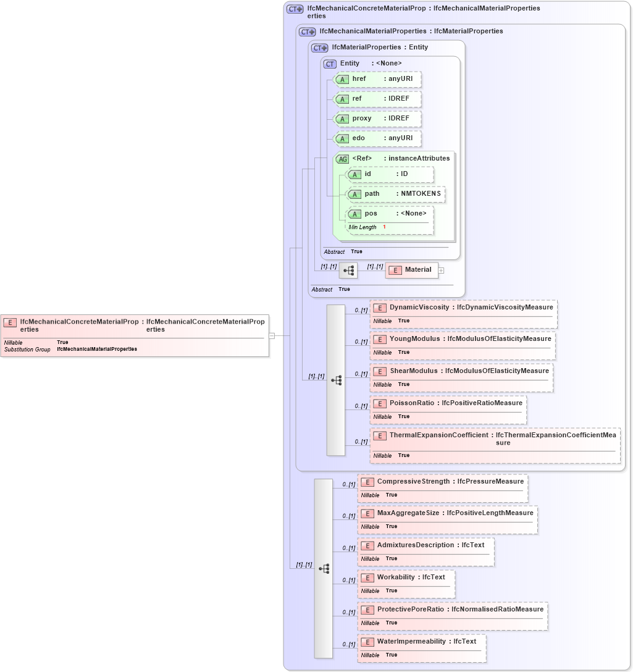Click the sequence connector icon below Entity
Viewport: 633px width, 672px height.
point(348,270)
